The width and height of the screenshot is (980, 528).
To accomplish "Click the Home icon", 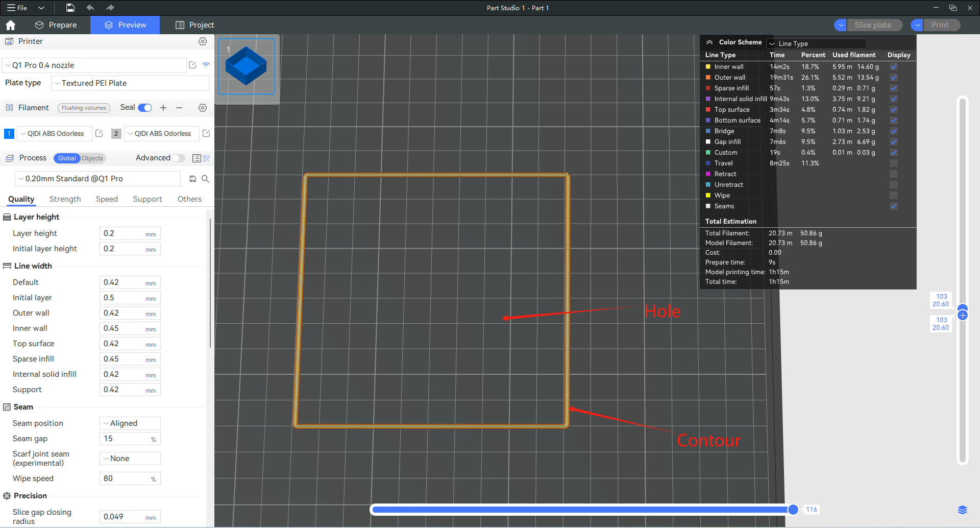I will pos(11,25).
